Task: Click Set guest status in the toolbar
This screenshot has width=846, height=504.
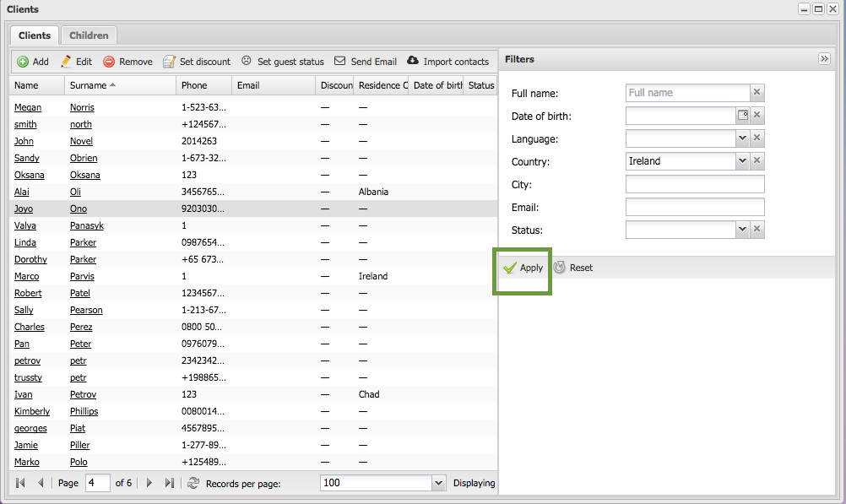Action: tap(282, 62)
